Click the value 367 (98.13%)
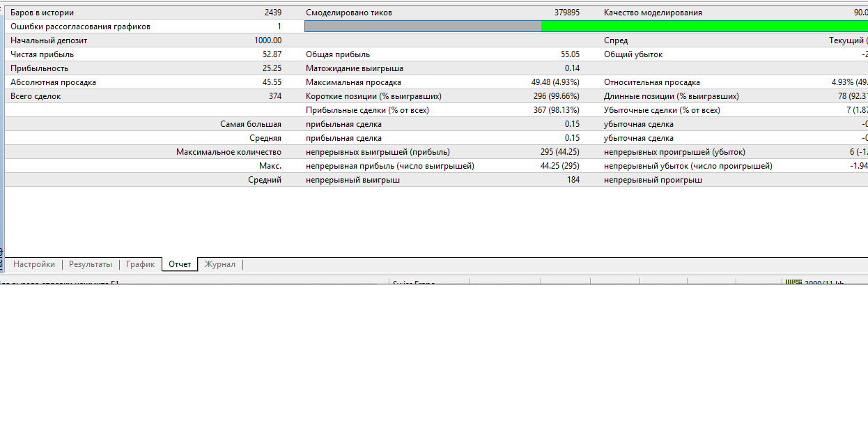 click(x=557, y=110)
